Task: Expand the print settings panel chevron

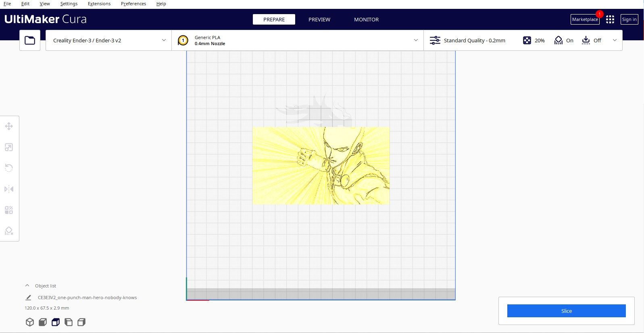Action: [615, 40]
